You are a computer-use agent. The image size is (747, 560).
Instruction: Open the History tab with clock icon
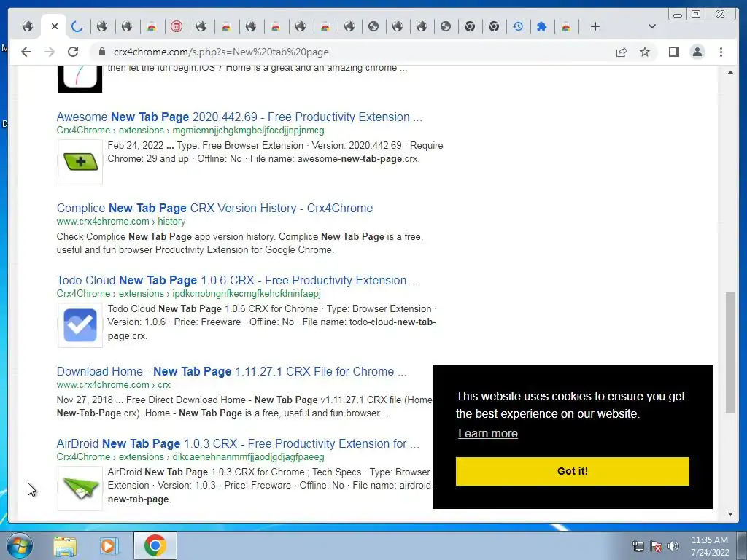518,26
